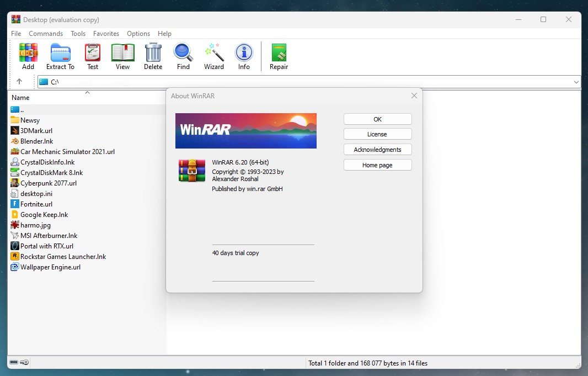
Task: Click the Repair archive icon
Action: coord(279,55)
